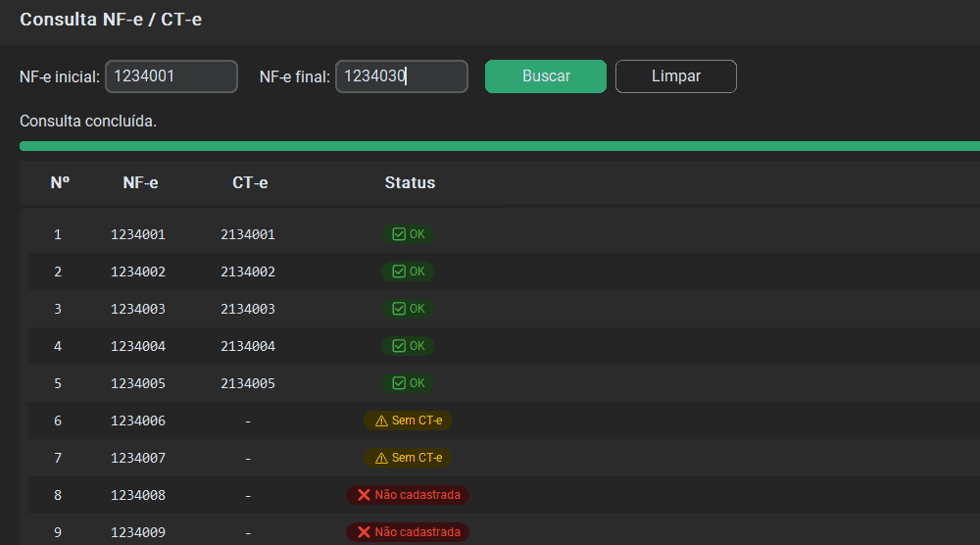The height and width of the screenshot is (545, 980).
Task: Select the OK status badge for NF-e 1234003
Action: [x=408, y=309]
